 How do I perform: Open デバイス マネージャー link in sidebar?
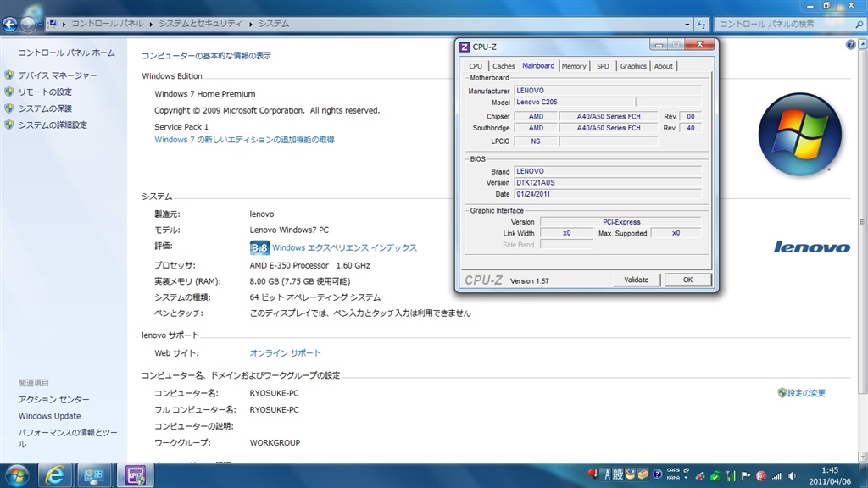pyautogui.click(x=58, y=75)
